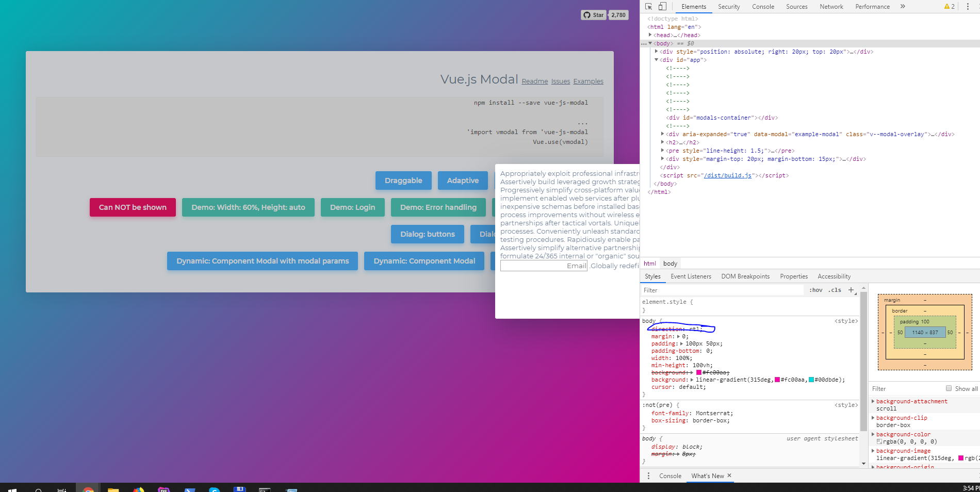The width and height of the screenshot is (980, 492).
Task: Expand the h2 element node
Action: [662, 142]
